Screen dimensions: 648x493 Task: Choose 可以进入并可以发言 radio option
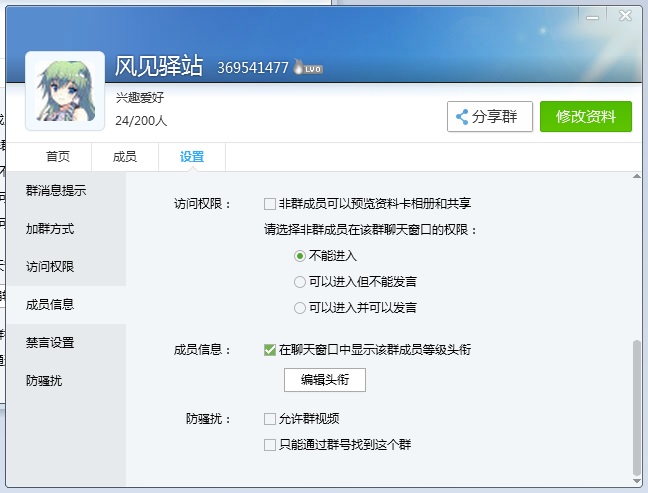[x=300, y=308]
